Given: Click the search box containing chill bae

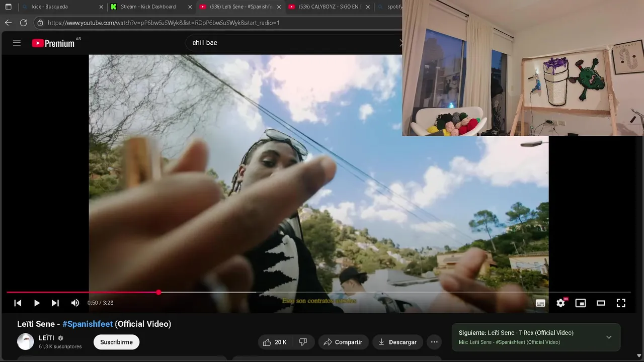Looking at the screenshot, I should tap(294, 43).
